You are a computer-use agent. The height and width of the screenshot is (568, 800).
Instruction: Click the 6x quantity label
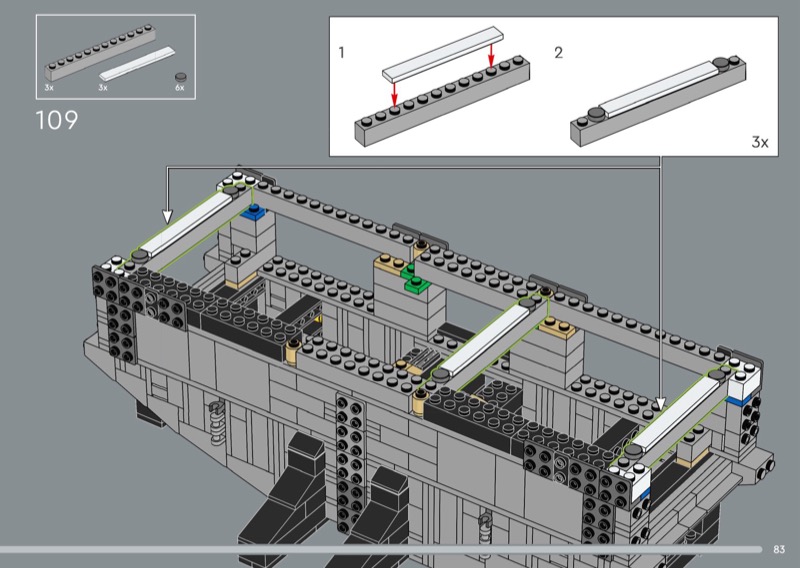coord(180,90)
